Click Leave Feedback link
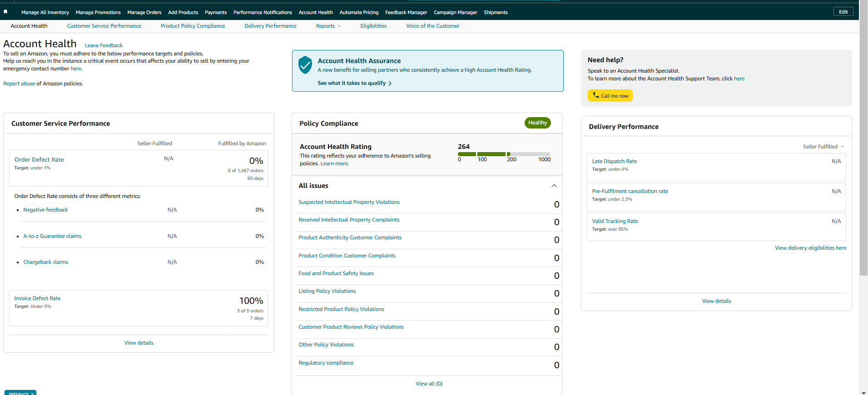Image resolution: width=868 pixels, height=395 pixels. [x=104, y=45]
